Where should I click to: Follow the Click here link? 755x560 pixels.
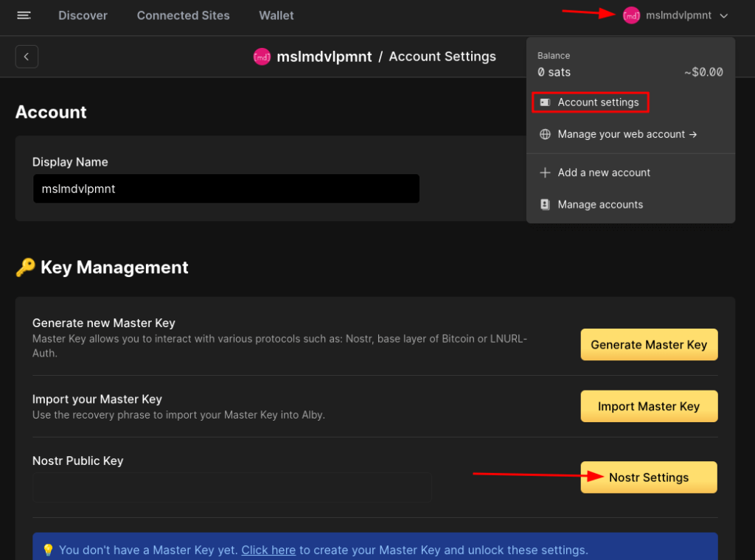point(268,550)
